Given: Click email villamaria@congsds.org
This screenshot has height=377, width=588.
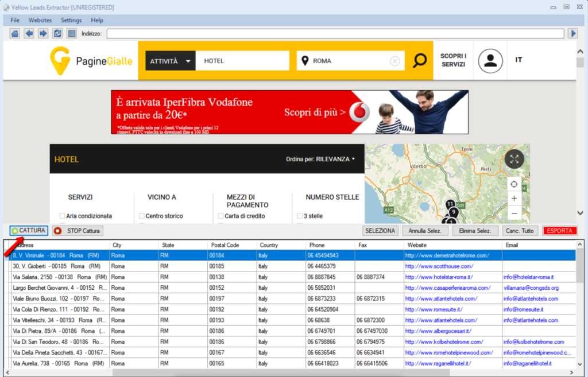Looking at the screenshot, I should pos(531,288).
